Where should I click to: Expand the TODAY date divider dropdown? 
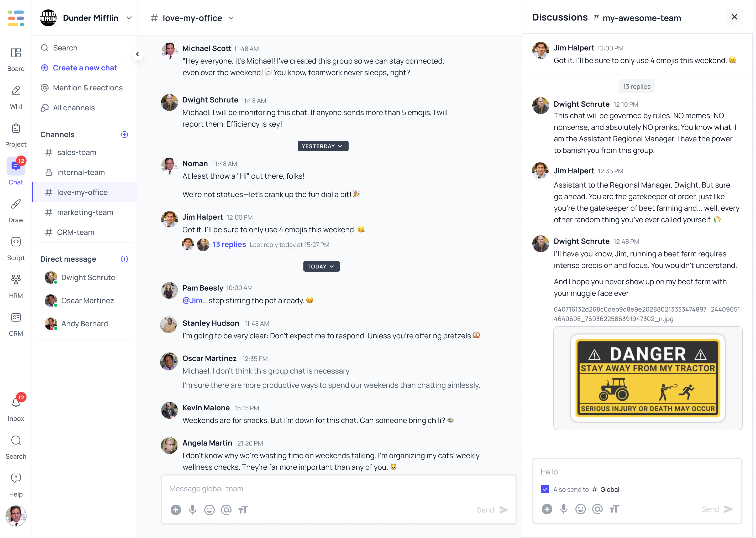321,266
